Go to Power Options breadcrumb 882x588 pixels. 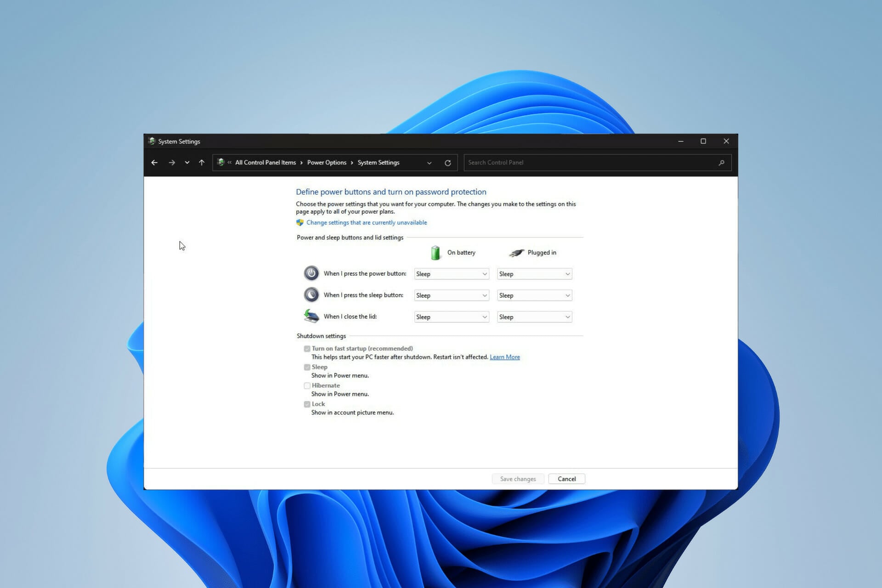327,163
